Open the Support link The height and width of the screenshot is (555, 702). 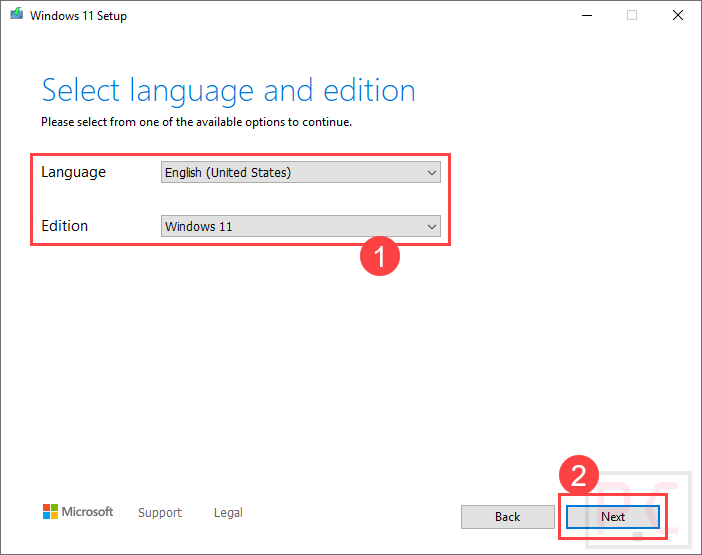point(160,512)
